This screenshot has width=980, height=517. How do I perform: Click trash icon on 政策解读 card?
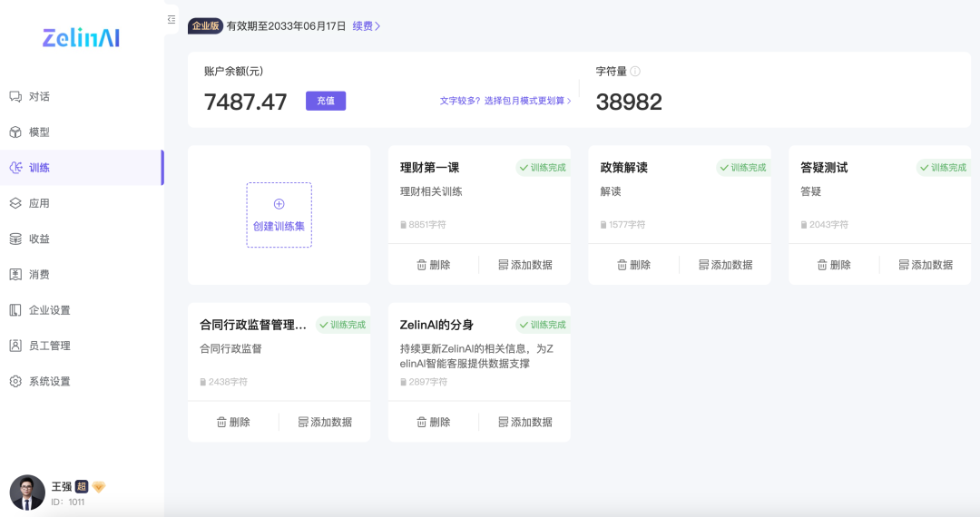pos(622,265)
